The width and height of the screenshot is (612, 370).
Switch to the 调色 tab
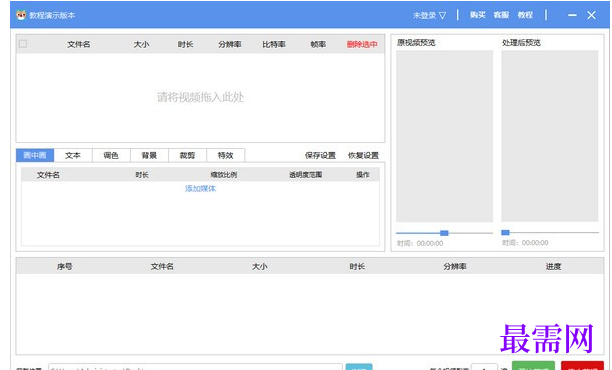(111, 155)
